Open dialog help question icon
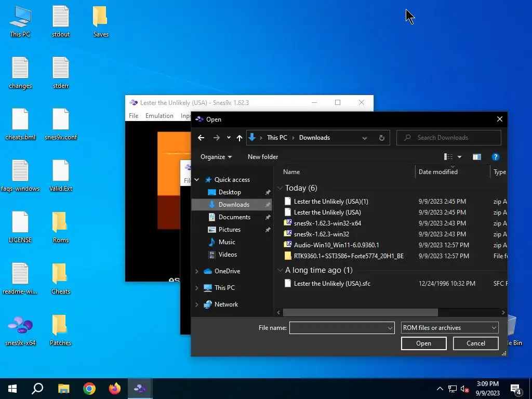The height and width of the screenshot is (399, 532). [x=495, y=157]
